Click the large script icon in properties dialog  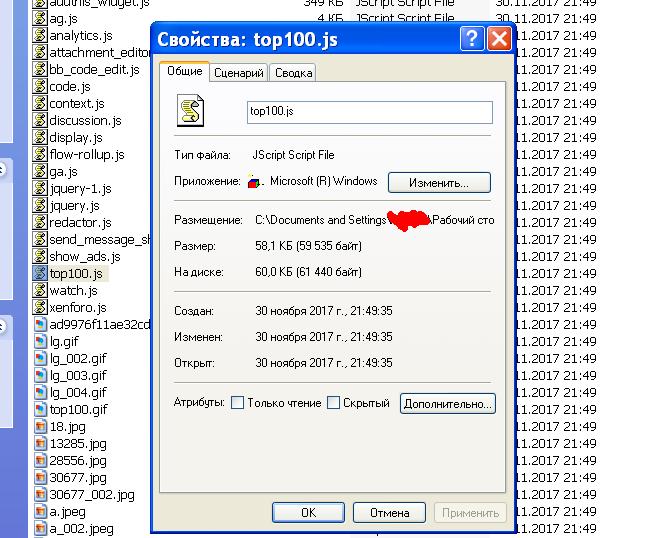tap(190, 110)
